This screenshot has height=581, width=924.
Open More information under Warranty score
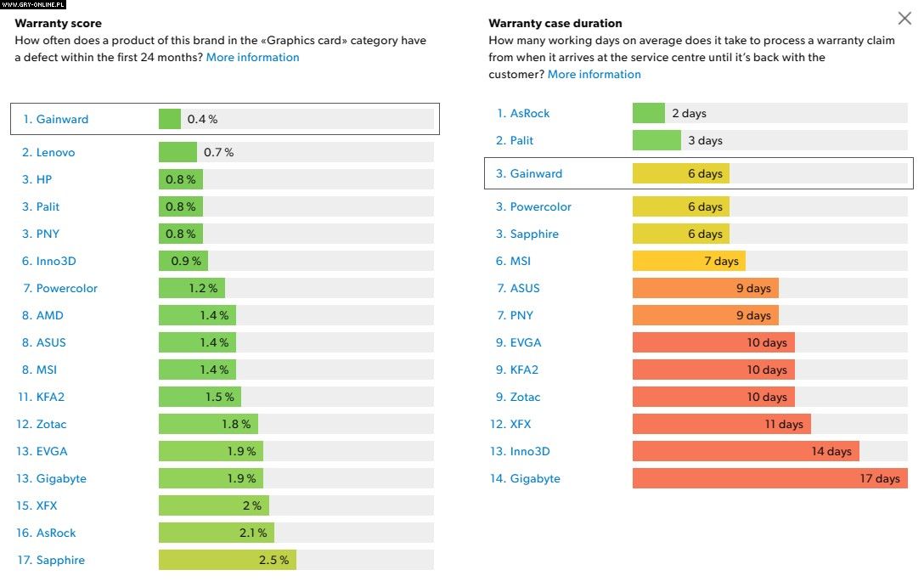pyautogui.click(x=252, y=58)
